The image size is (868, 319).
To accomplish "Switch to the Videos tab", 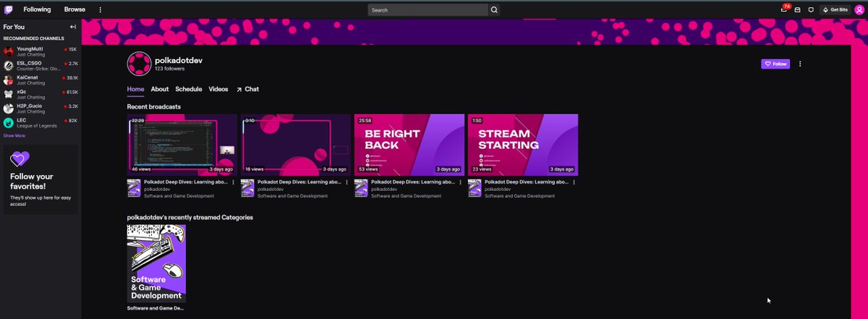I will coord(218,89).
